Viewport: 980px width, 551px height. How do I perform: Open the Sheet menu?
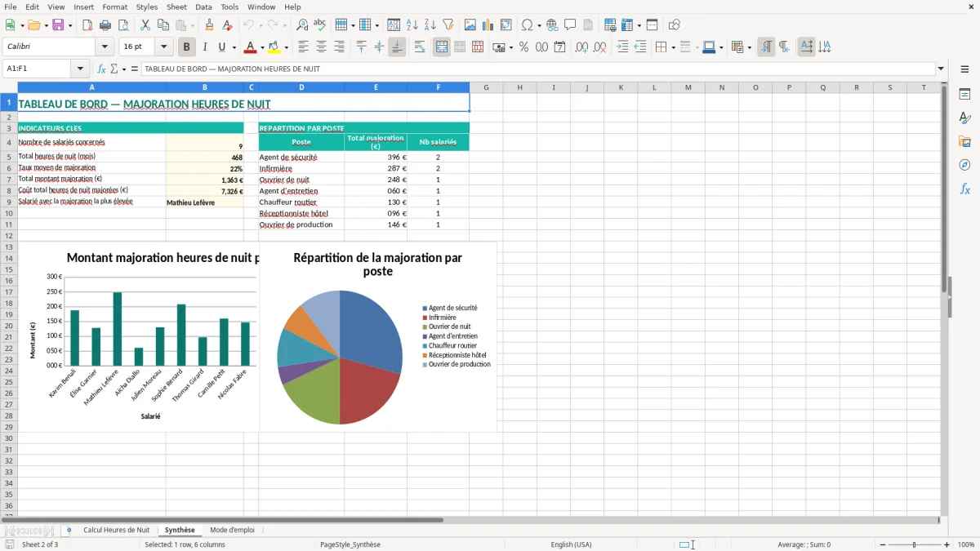[176, 7]
